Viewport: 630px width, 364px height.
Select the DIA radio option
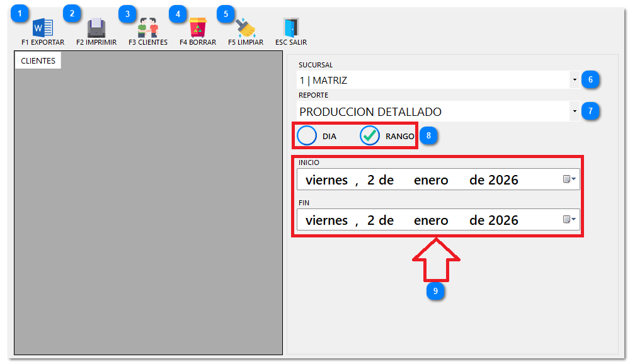coord(307,136)
